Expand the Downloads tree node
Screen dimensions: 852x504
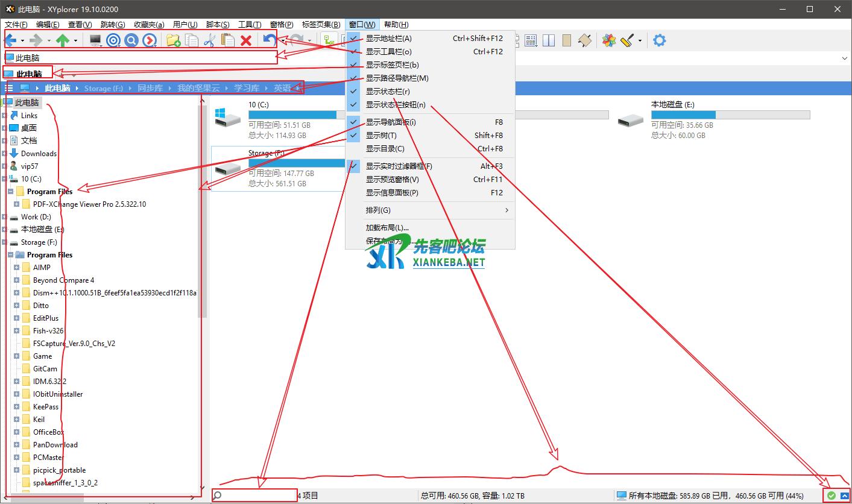point(5,153)
